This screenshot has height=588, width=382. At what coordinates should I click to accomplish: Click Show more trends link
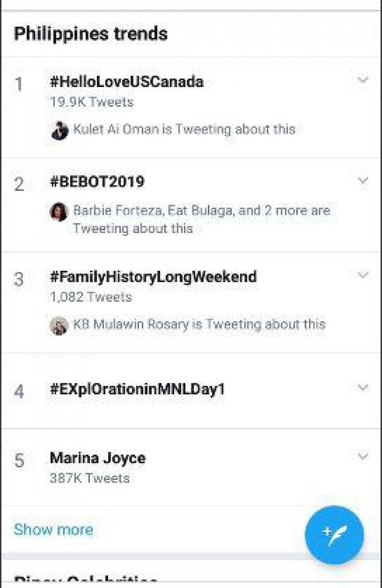(53, 530)
